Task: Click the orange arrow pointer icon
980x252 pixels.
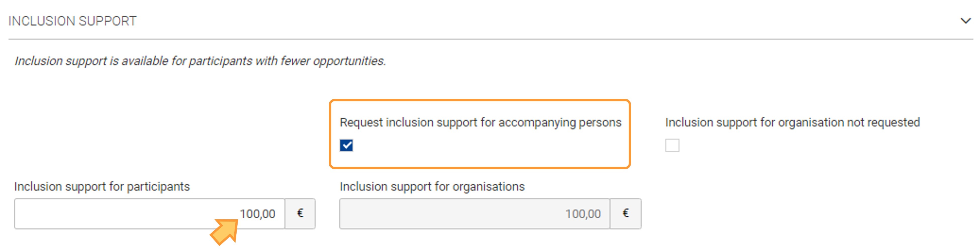Action: tap(225, 231)
